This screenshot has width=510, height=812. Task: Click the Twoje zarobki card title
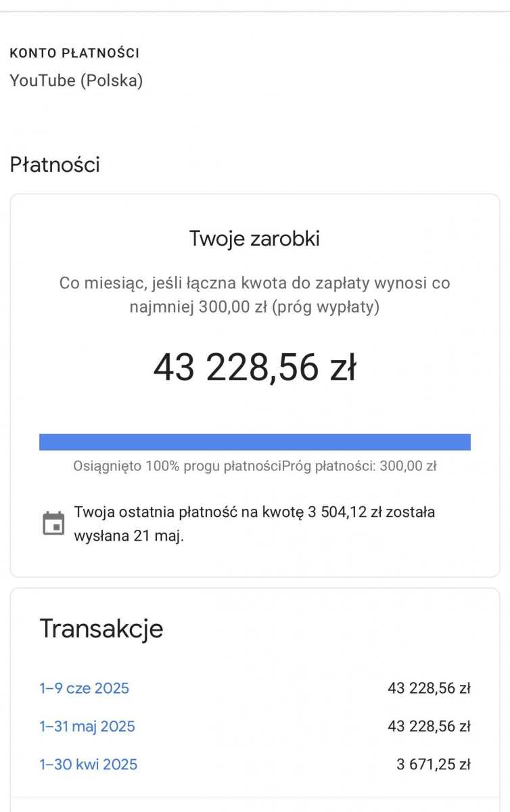click(x=254, y=238)
